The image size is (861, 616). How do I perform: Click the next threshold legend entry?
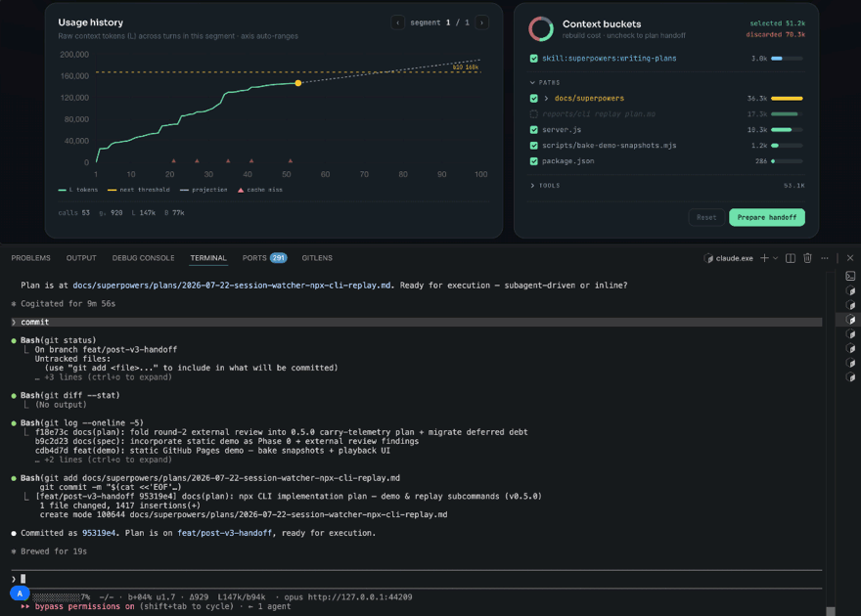coord(138,190)
